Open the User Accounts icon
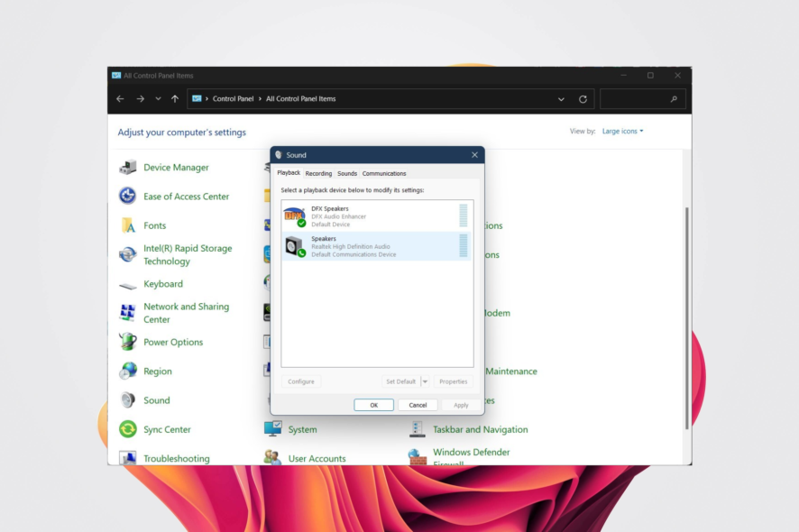This screenshot has height=532, width=799. pyautogui.click(x=272, y=456)
